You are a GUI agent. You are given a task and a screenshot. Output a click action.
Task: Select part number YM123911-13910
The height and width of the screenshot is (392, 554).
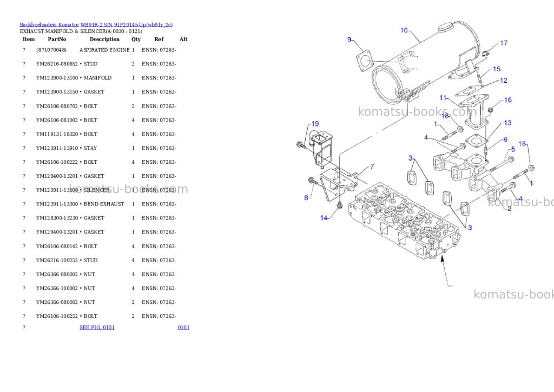[57, 148]
